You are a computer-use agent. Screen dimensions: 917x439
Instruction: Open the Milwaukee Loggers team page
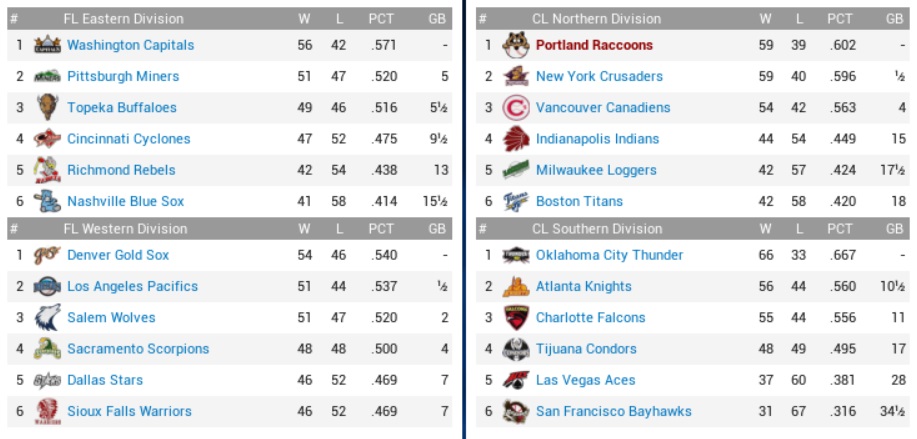point(596,170)
